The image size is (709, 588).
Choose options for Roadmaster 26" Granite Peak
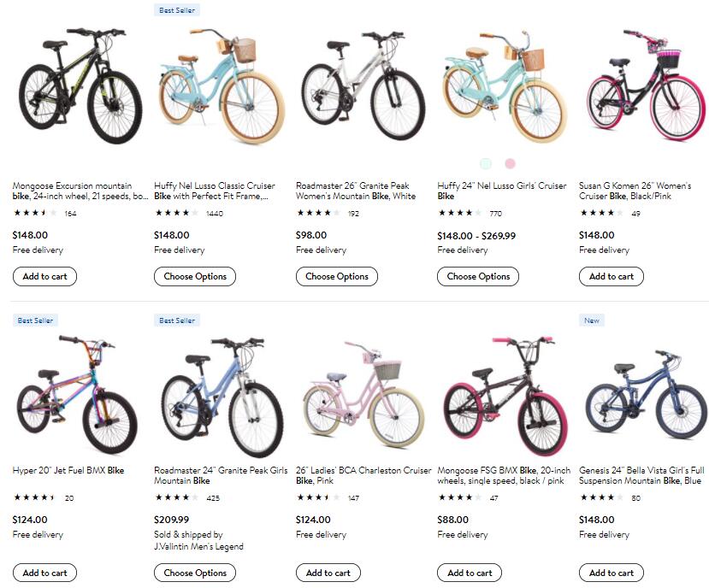coord(337,276)
